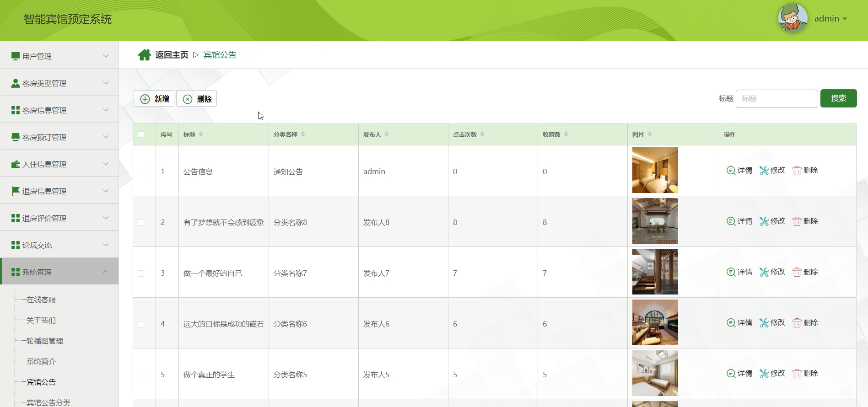The height and width of the screenshot is (407, 868).
Task: Expand the 用户管理 chevron
Action: (x=106, y=56)
